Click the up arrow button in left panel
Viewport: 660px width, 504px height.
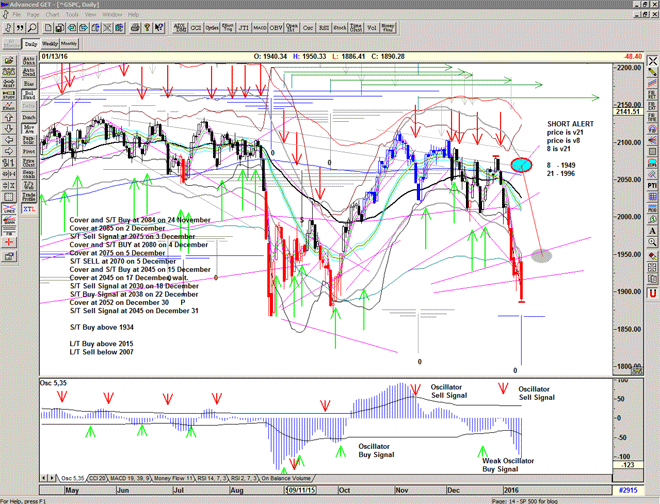(8, 116)
